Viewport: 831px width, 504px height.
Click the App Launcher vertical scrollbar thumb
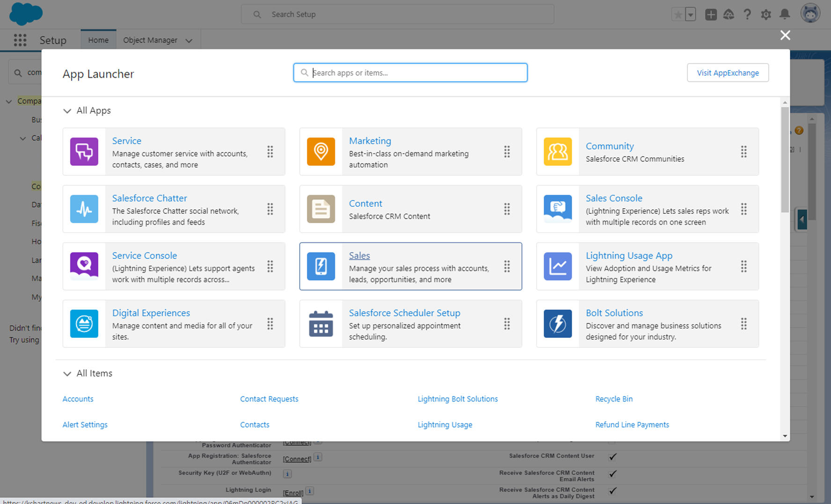point(785,160)
